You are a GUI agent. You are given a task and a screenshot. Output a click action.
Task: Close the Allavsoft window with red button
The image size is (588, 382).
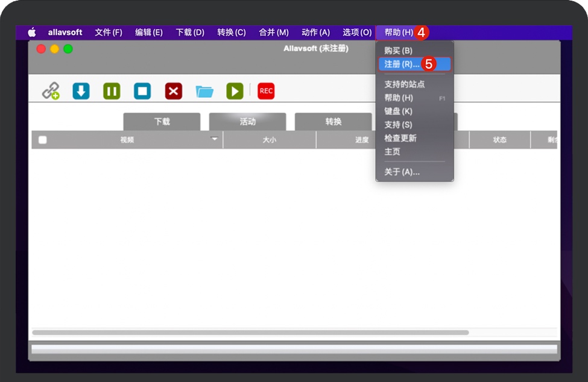pyautogui.click(x=41, y=49)
